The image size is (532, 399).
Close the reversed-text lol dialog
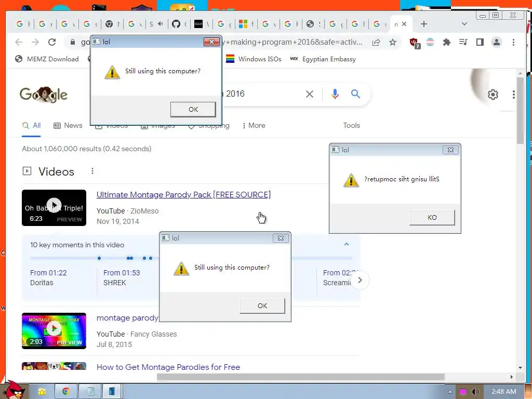[x=450, y=150]
